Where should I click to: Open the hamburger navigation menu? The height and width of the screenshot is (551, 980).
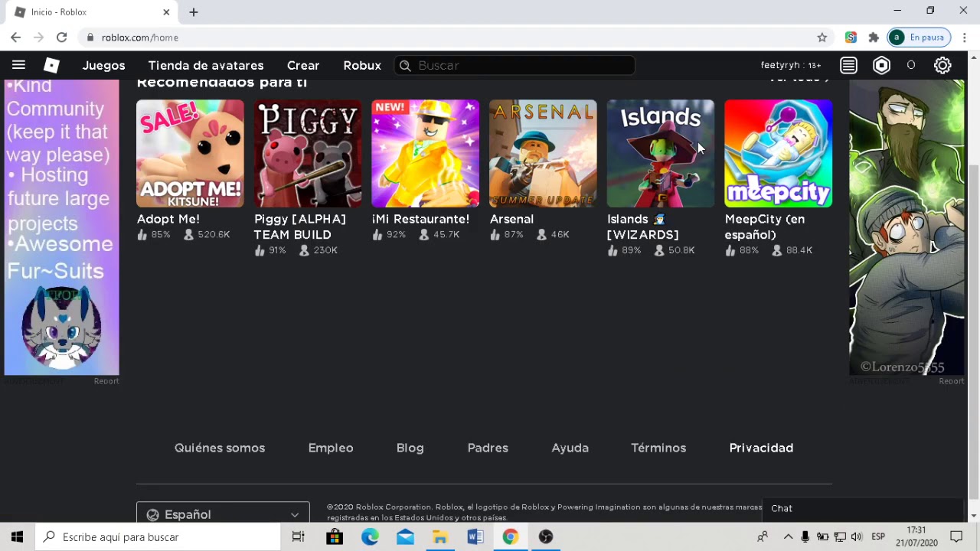click(x=18, y=65)
